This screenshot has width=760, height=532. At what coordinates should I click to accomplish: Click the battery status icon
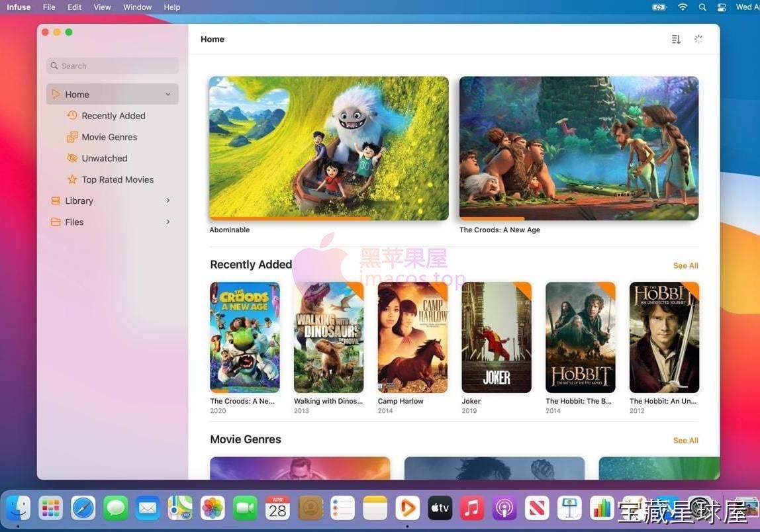coord(659,7)
